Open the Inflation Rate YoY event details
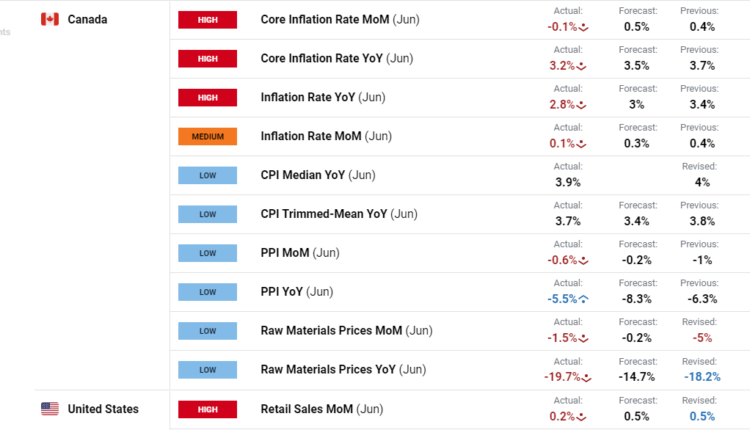The width and height of the screenshot is (750, 430). (309, 97)
